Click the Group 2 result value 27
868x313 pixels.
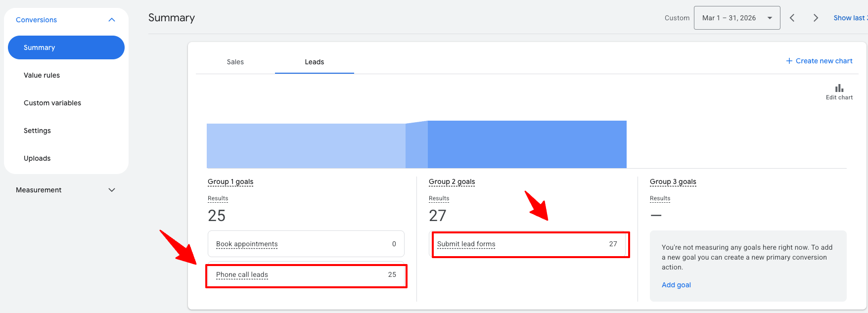438,216
